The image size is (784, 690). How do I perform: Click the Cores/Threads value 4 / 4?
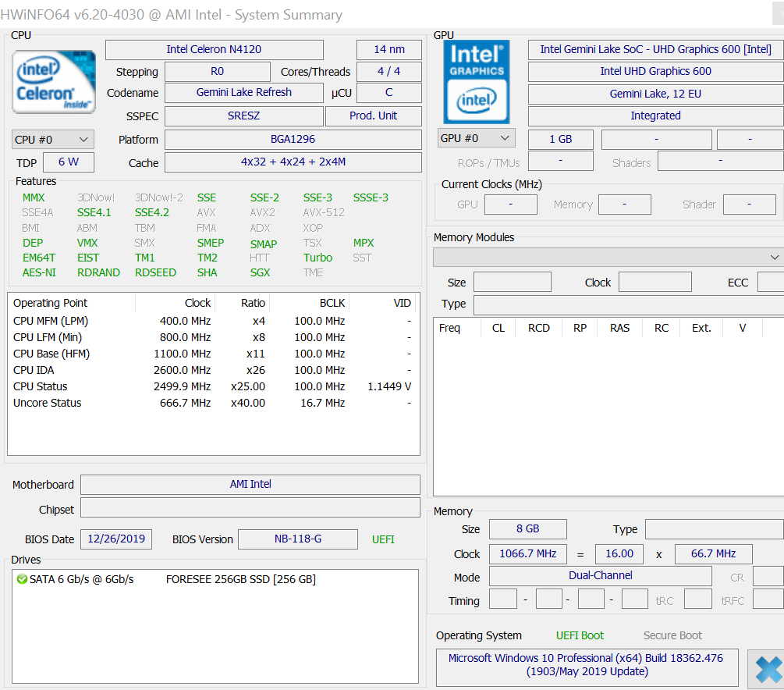[x=389, y=72]
